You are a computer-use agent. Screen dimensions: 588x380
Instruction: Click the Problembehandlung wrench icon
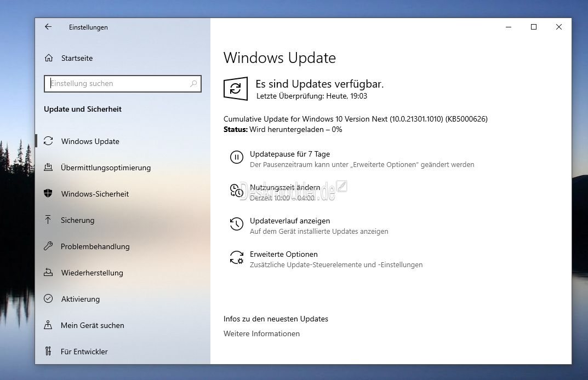48,246
